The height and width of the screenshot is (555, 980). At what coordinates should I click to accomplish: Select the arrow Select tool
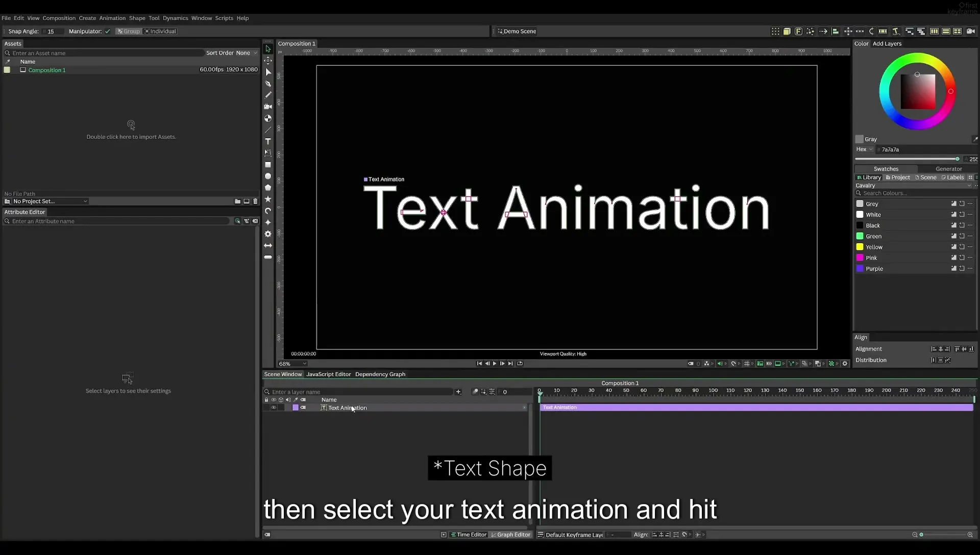(268, 49)
